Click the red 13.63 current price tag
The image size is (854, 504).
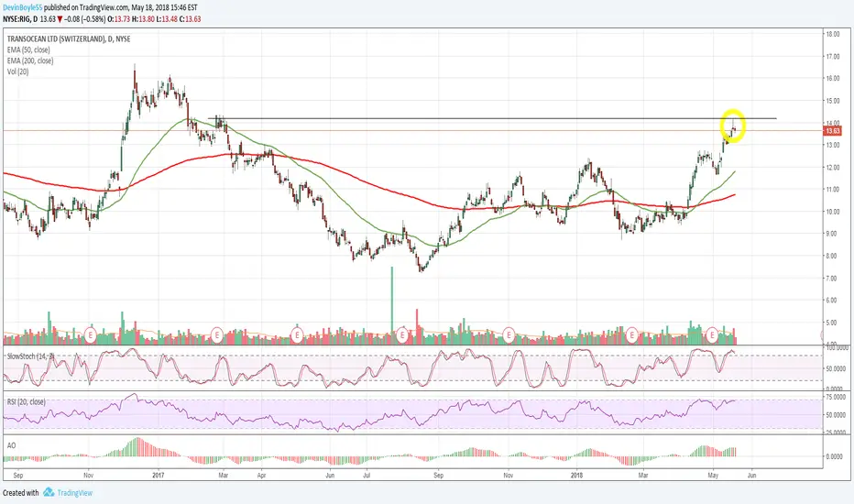click(833, 131)
